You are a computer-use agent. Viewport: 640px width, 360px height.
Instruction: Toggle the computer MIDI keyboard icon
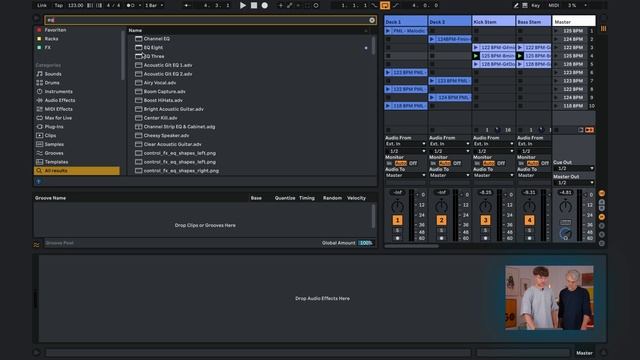point(525,5)
